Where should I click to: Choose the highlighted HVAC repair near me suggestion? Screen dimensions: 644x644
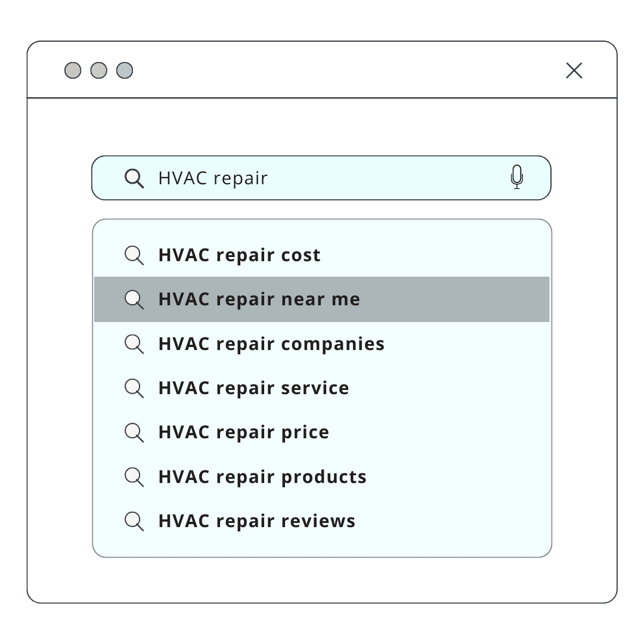click(321, 299)
